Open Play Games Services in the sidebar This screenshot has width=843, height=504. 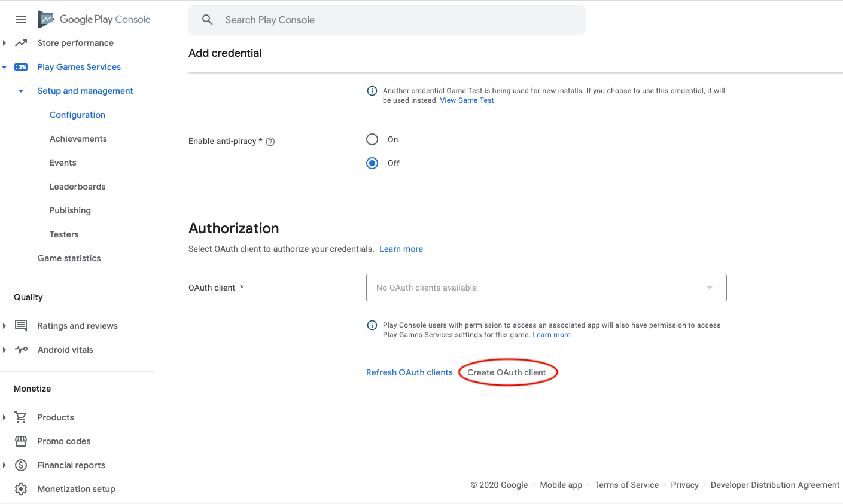point(79,67)
